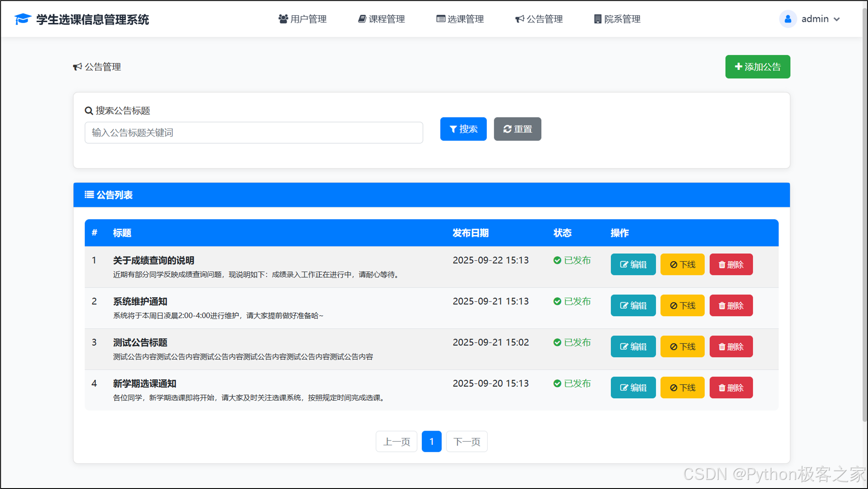This screenshot has height=489, width=868.
Task: Delete the 测试公告标题 announcement
Action: click(731, 347)
